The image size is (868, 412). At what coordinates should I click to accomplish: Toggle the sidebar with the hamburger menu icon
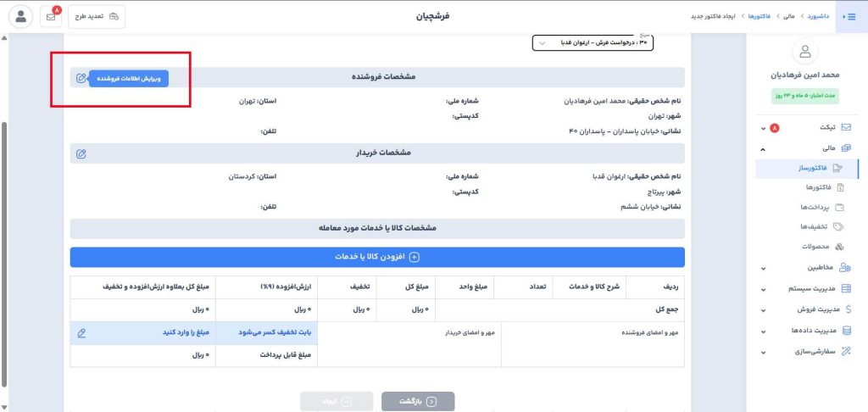tap(852, 16)
